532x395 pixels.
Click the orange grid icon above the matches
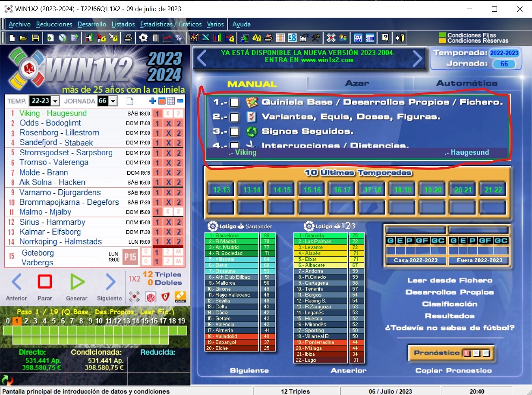click(162, 101)
